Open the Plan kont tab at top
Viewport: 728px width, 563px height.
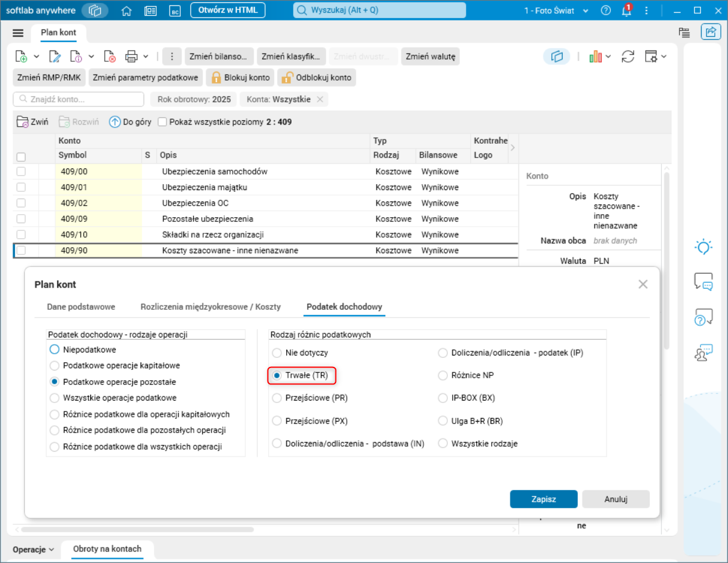click(x=59, y=32)
